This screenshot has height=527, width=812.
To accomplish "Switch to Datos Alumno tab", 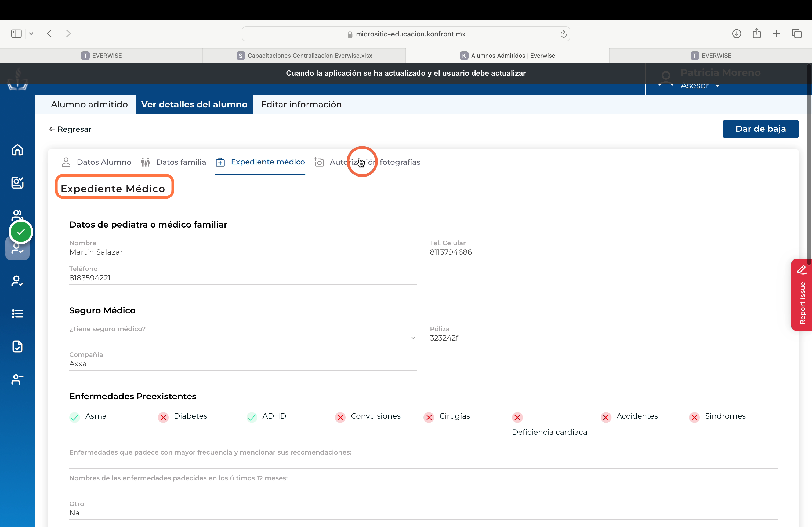I will pyautogui.click(x=96, y=162).
